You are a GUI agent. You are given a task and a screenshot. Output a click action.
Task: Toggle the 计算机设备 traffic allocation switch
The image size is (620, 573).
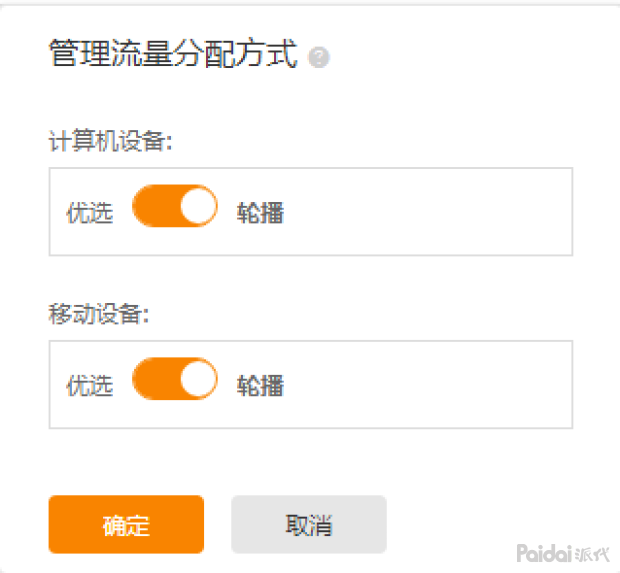174,206
